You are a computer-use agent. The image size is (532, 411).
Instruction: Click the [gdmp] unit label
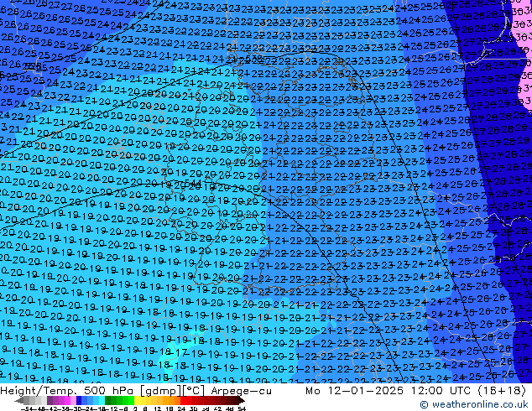click(160, 391)
